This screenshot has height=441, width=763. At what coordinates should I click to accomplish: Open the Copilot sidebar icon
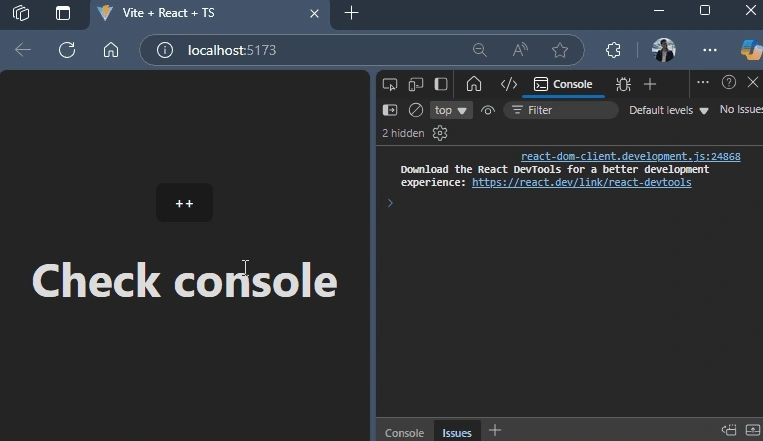(x=751, y=50)
